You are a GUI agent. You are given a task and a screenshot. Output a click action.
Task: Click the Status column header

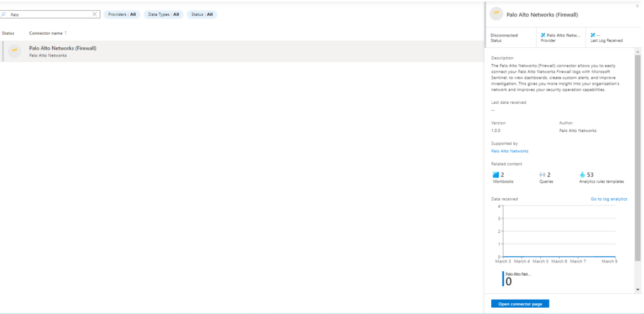[8, 33]
